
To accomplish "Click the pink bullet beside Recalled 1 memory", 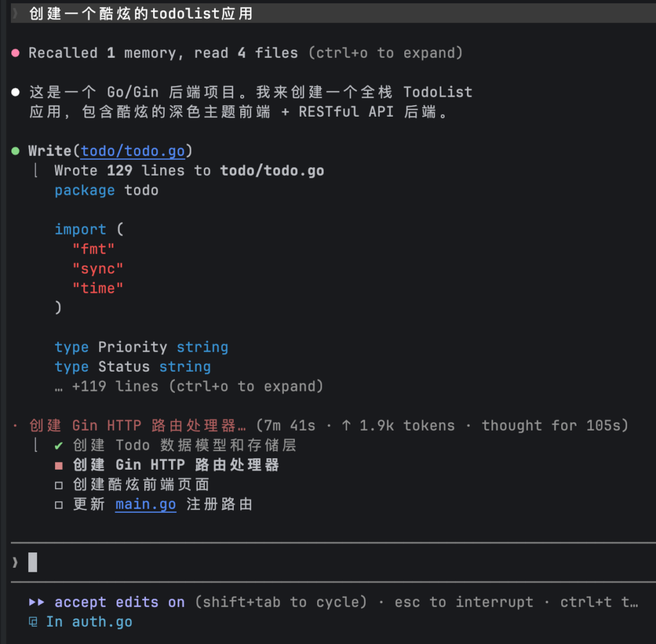I will 15,53.
